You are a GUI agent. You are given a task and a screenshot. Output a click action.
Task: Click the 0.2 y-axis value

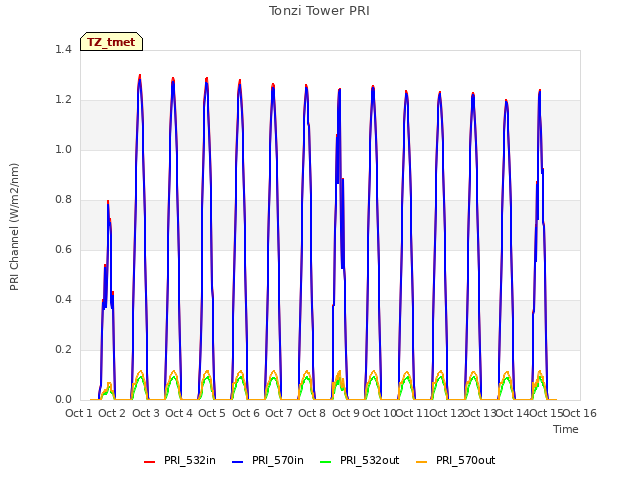click(63, 350)
